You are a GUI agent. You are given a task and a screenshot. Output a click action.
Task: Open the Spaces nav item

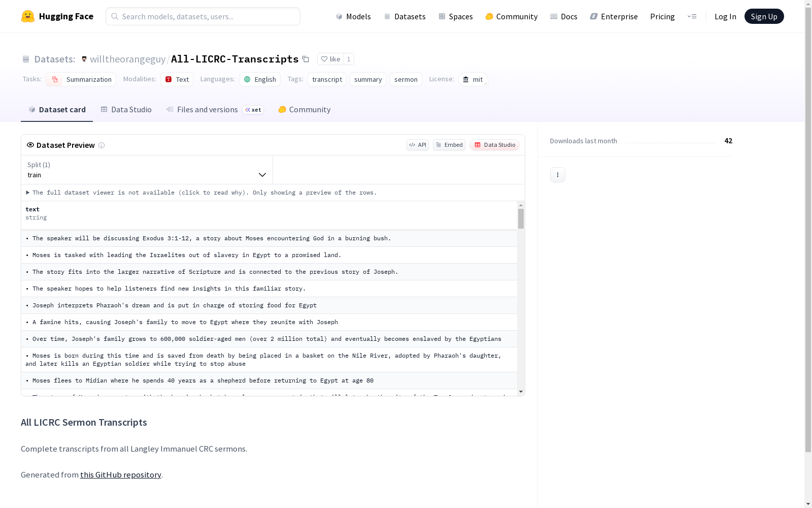point(456,16)
